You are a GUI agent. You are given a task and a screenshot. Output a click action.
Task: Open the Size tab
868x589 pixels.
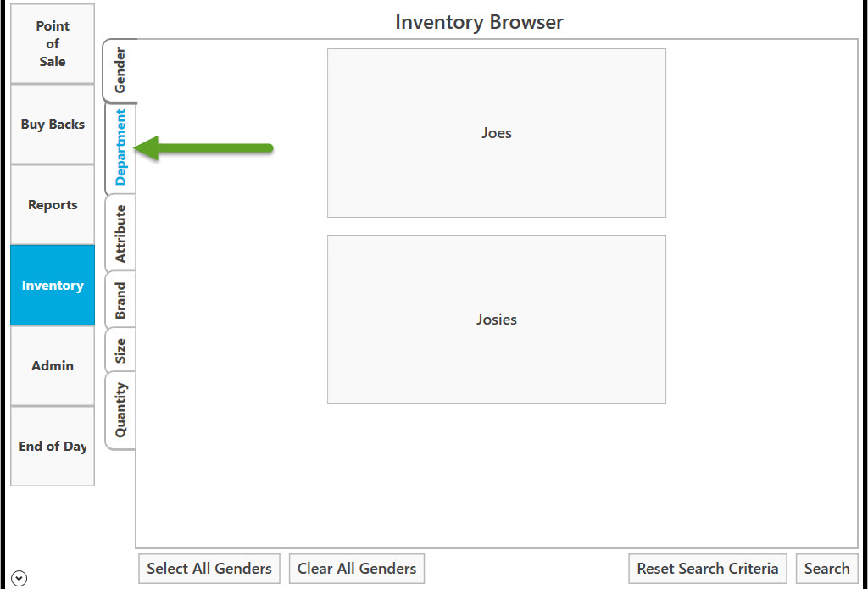click(120, 350)
